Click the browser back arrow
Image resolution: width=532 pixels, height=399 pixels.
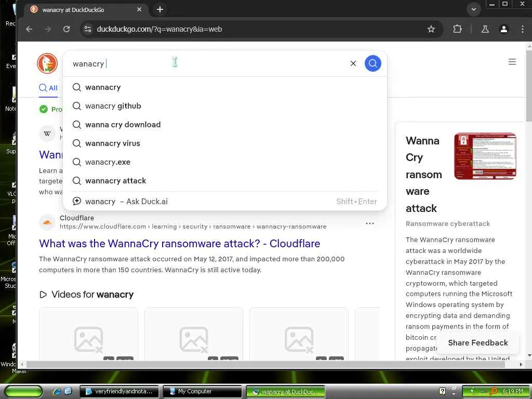tap(29, 29)
